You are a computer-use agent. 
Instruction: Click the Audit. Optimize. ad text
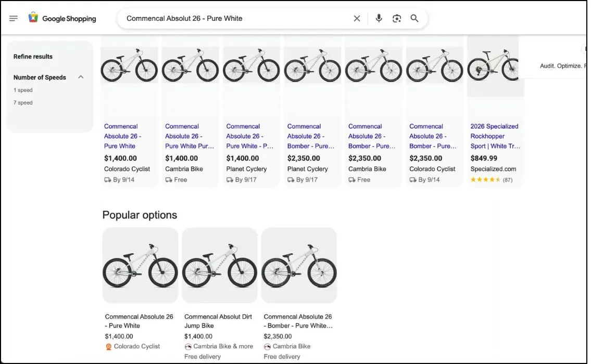point(563,66)
